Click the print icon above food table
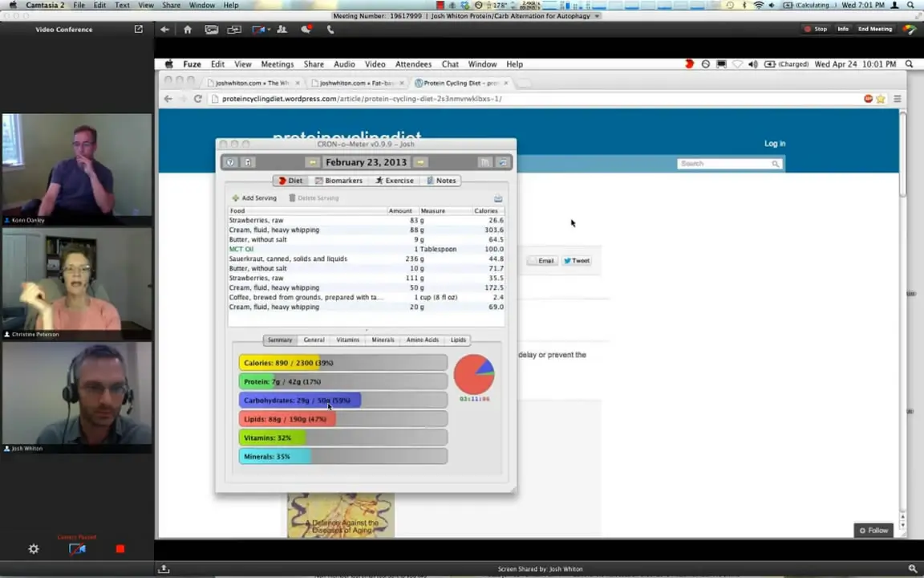Viewport: 924px width, 578px height. (498, 199)
